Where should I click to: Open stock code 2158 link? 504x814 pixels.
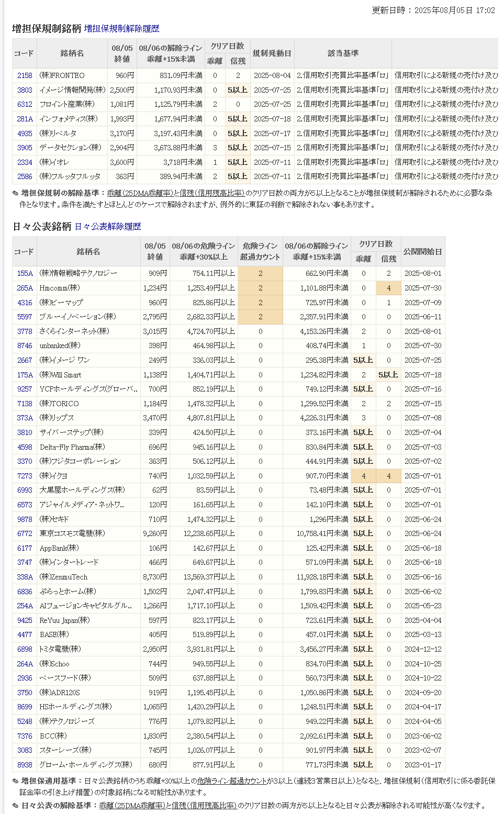coord(25,75)
